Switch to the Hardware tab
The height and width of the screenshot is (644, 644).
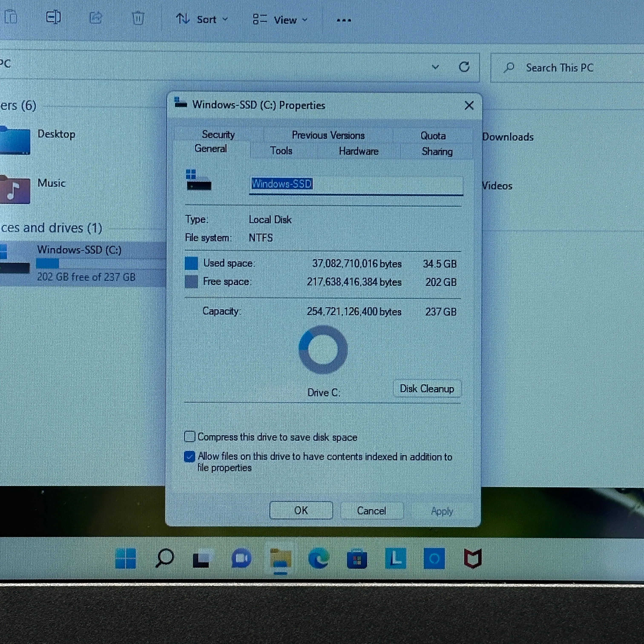(359, 151)
